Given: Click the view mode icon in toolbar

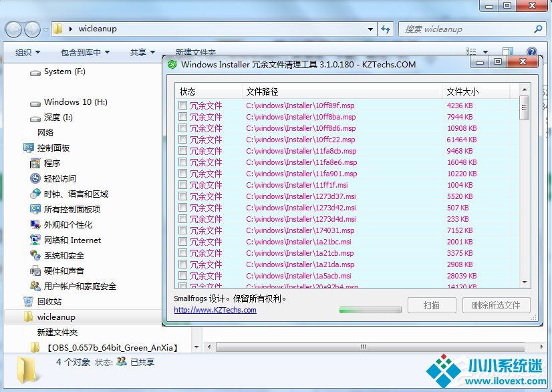Looking at the screenshot, I should coord(470,51).
